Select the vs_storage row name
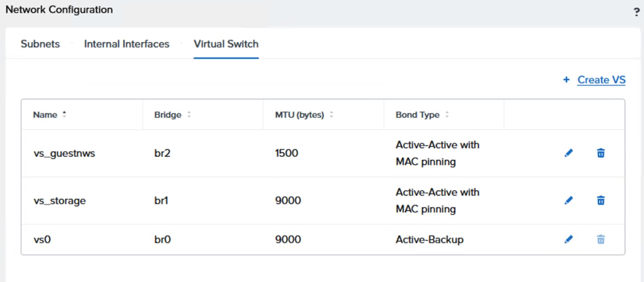This screenshot has width=644, height=282. click(60, 200)
